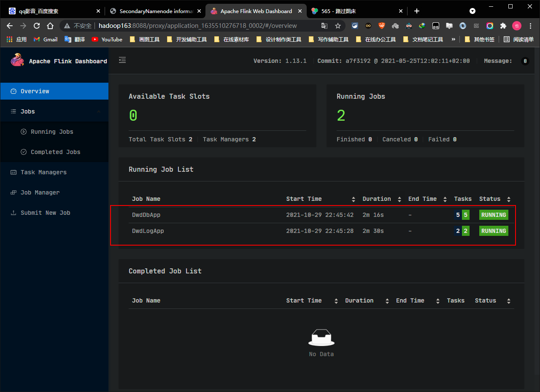Sort running jobs by Status
The height and width of the screenshot is (392, 540).
[509, 199]
